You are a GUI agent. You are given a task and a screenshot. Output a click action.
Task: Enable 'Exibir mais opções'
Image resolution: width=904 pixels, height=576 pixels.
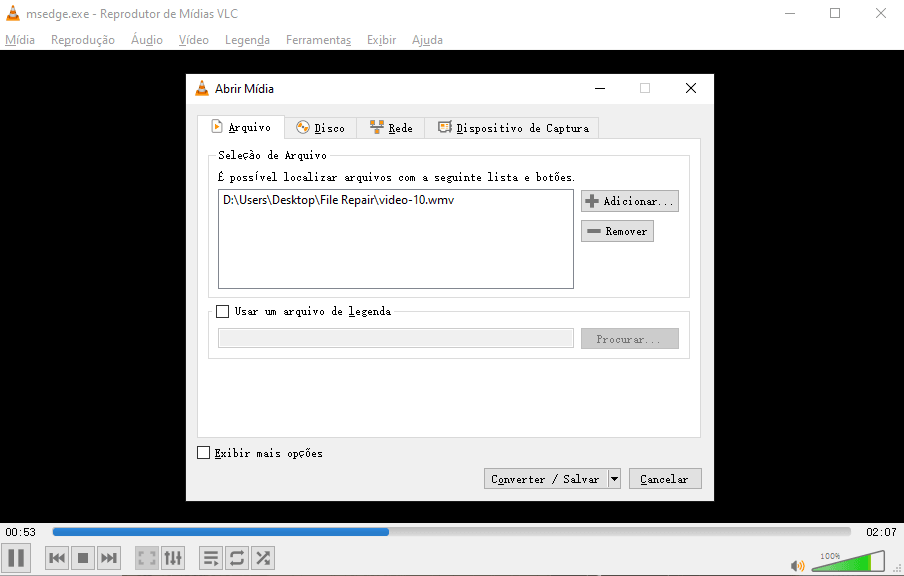(x=202, y=453)
